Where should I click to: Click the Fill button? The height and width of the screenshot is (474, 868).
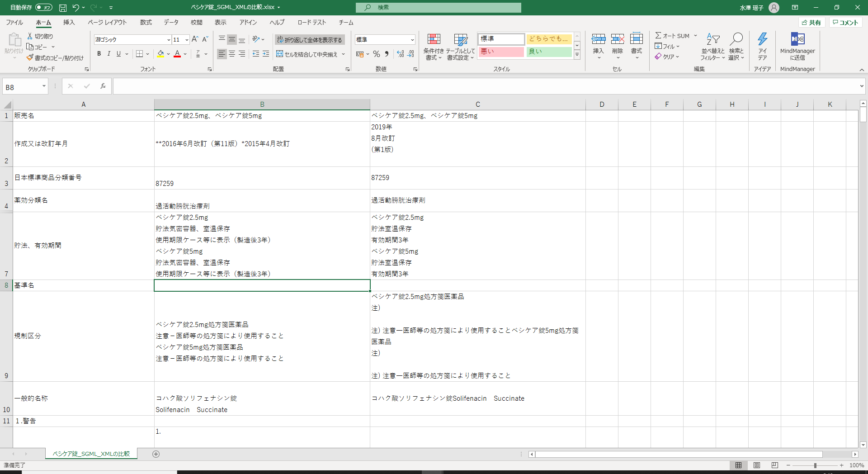[667, 46]
